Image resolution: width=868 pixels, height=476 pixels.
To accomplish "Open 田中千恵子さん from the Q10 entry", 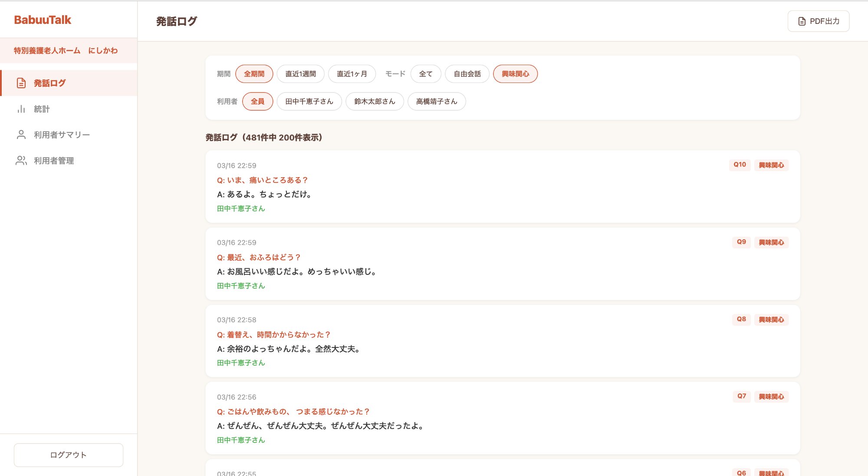I will pyautogui.click(x=240, y=208).
